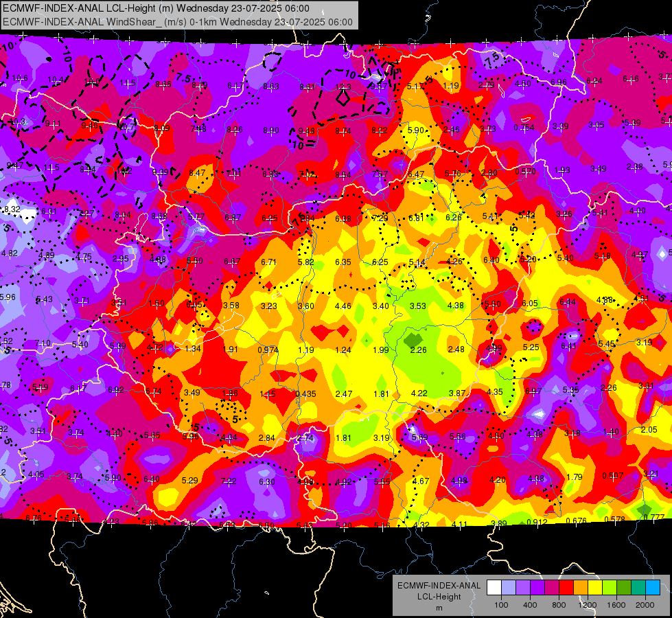Screen dimensions: 672x618
Task: Click the wind shear value 0.754
Action: tap(524, 127)
